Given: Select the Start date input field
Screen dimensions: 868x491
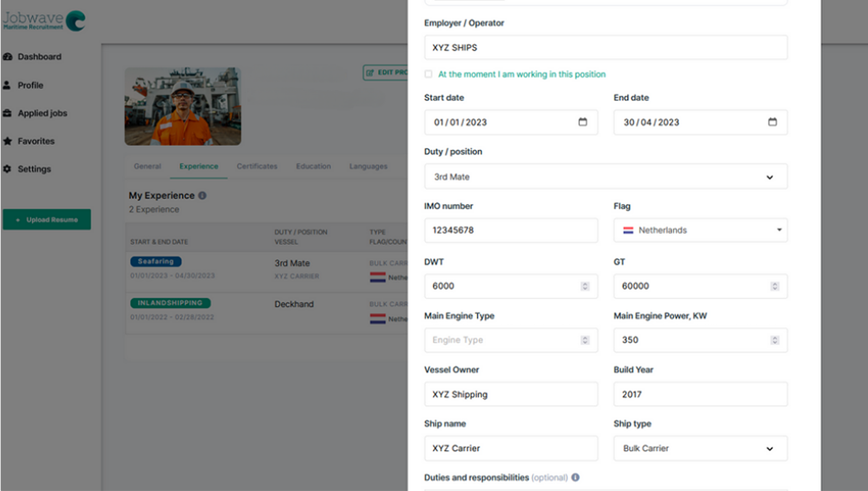Looking at the screenshot, I should (510, 122).
